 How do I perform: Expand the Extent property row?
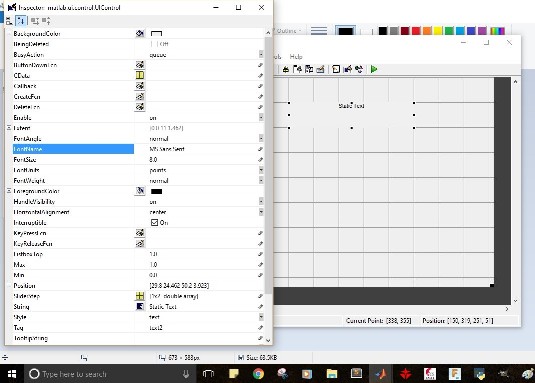[x=9, y=128]
